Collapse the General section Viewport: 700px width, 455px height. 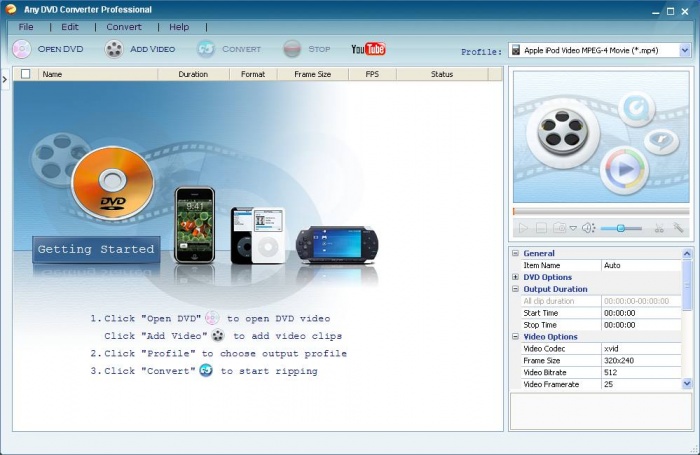515,253
